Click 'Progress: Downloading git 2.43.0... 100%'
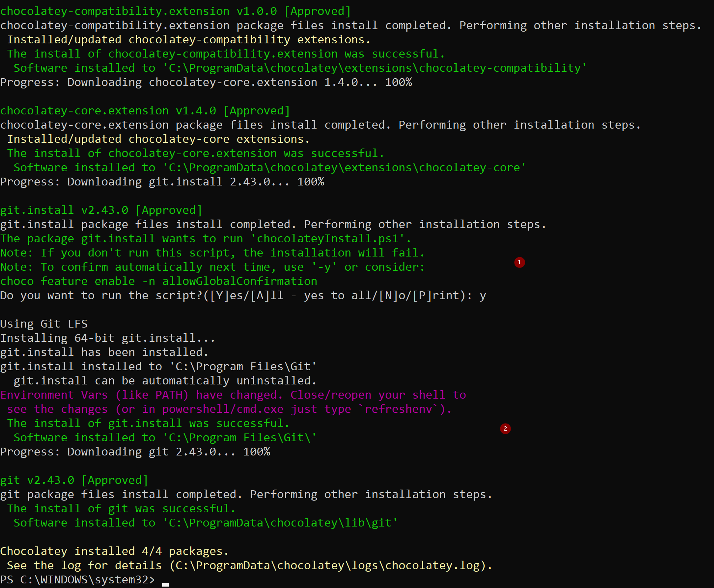714x588 pixels. coord(135,452)
